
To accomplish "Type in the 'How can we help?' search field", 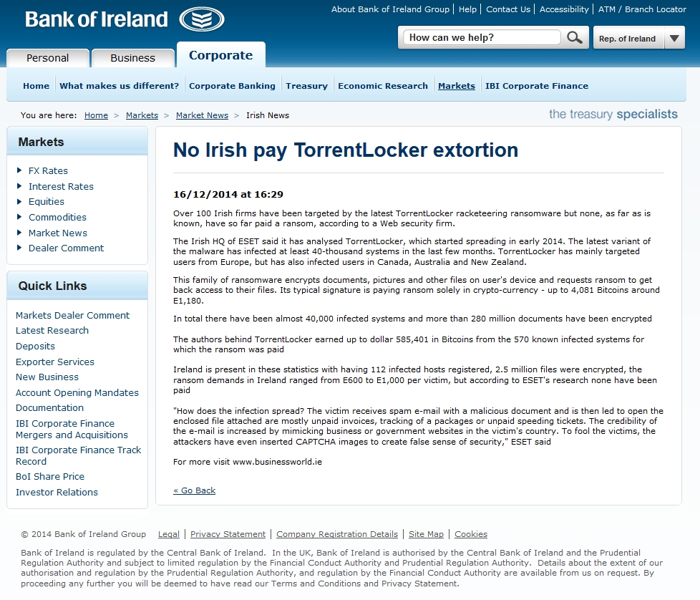I will 482,38.
